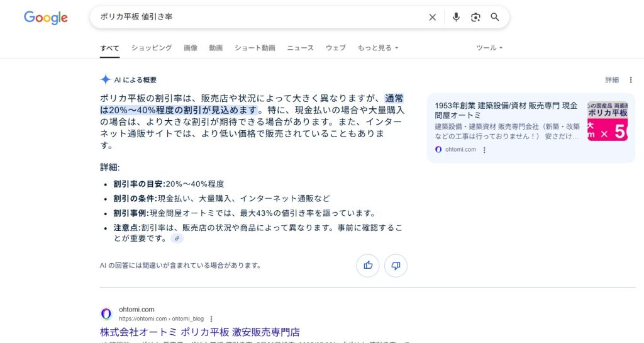
Task: Expand the もっと見る dropdown
Action: point(378,48)
